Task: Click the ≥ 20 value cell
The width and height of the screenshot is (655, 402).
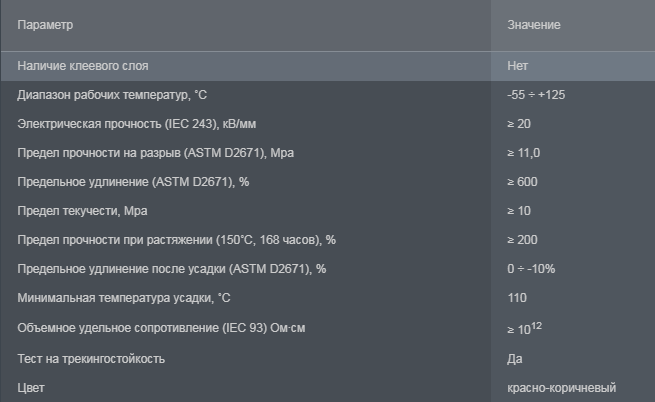Action: [x=519, y=124]
